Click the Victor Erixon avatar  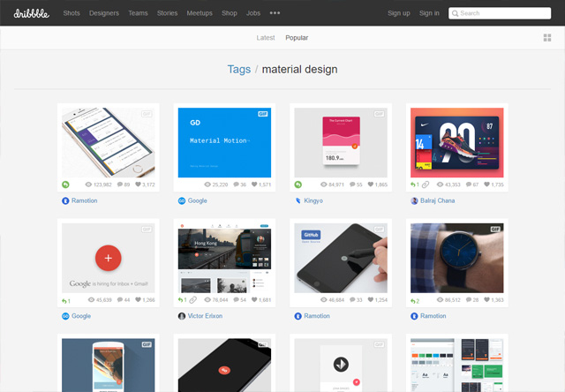click(x=182, y=316)
